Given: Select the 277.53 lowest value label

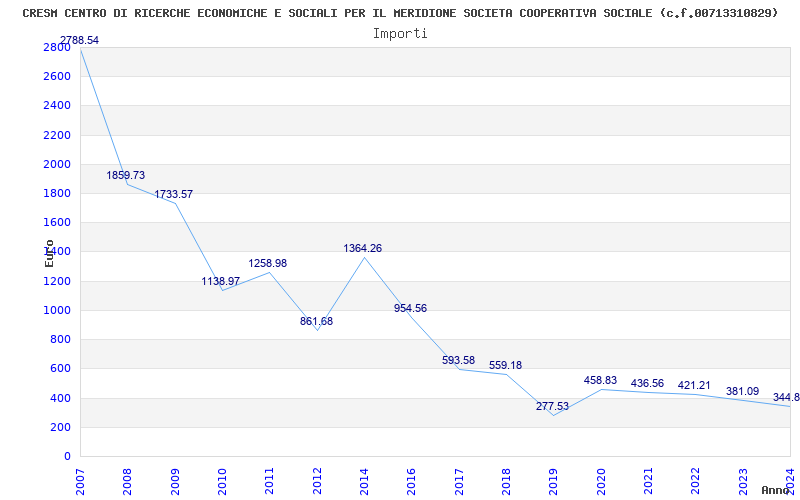Looking at the screenshot, I should [x=552, y=406].
